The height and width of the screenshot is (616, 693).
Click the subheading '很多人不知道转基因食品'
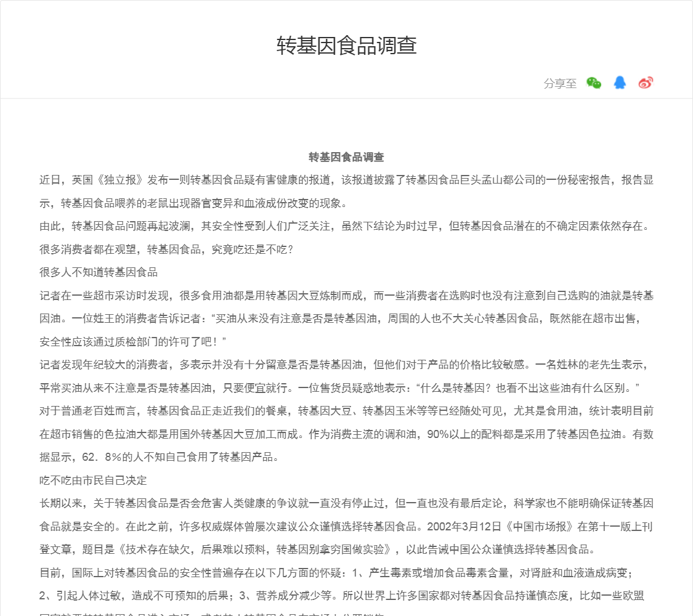(x=99, y=272)
